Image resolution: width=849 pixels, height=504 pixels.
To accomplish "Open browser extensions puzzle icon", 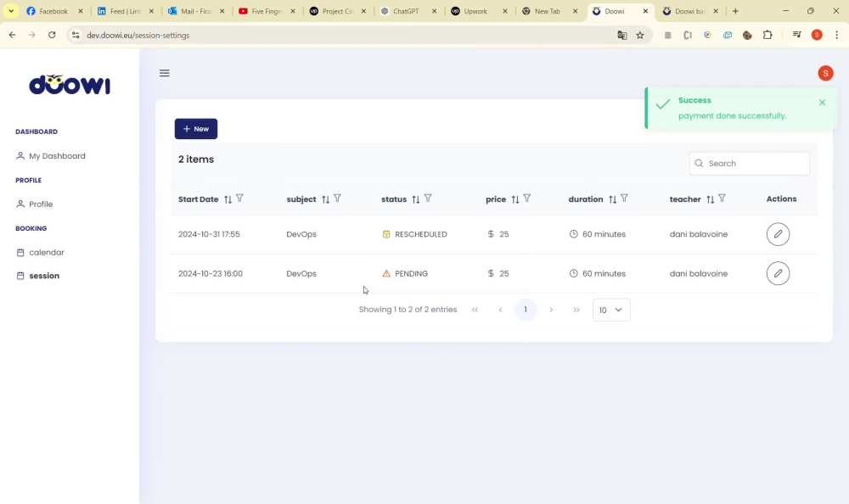I will pos(767,35).
